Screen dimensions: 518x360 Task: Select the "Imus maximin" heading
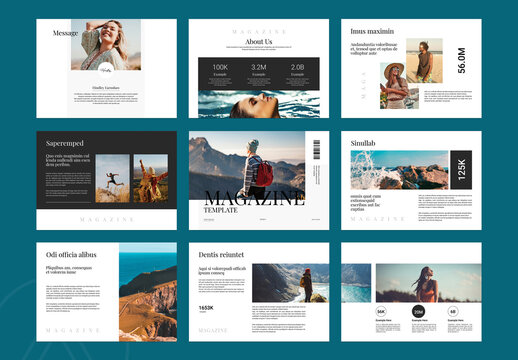coord(372,31)
